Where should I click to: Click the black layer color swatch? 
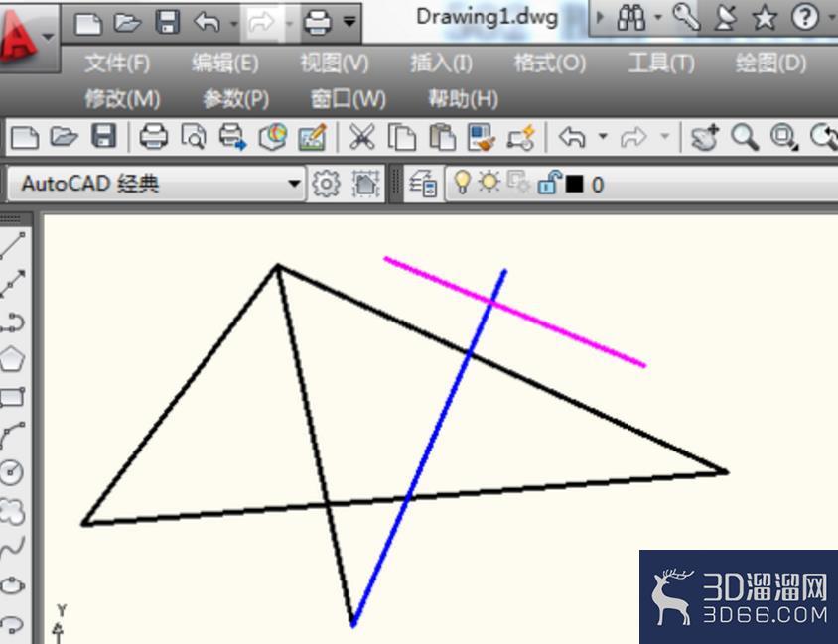pos(574,184)
